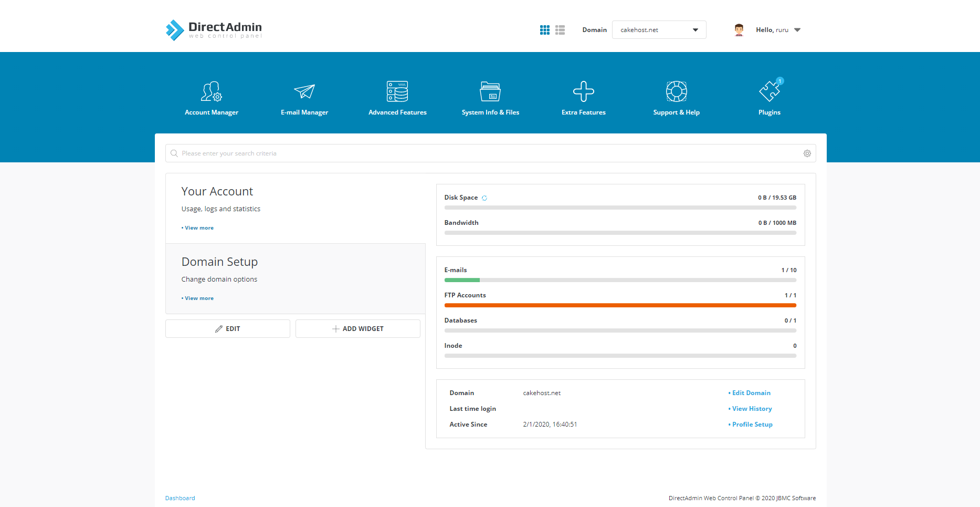Screen dimensions: 980x507
Task: Click the E-mails usage progress bar
Action: pos(620,280)
